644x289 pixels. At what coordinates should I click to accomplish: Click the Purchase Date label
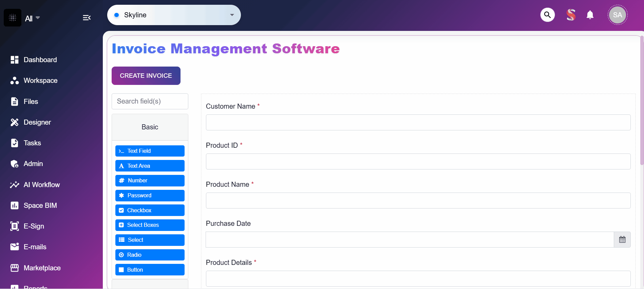tap(228, 223)
